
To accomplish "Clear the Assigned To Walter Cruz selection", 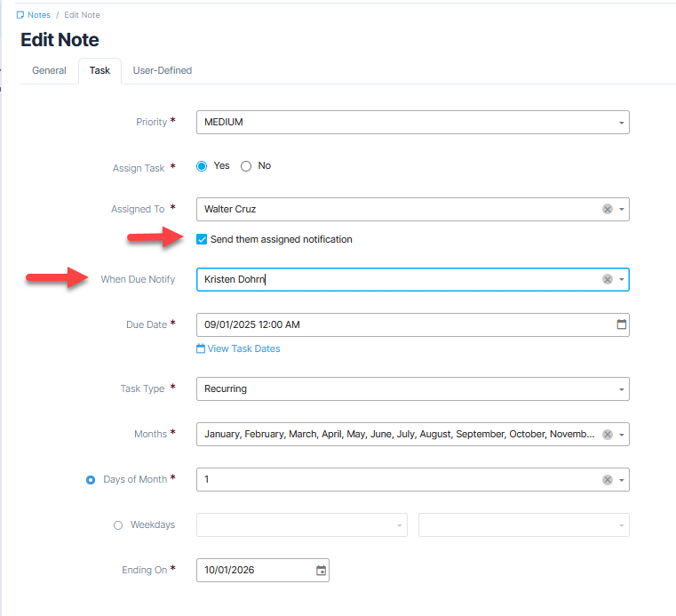I will pos(608,210).
